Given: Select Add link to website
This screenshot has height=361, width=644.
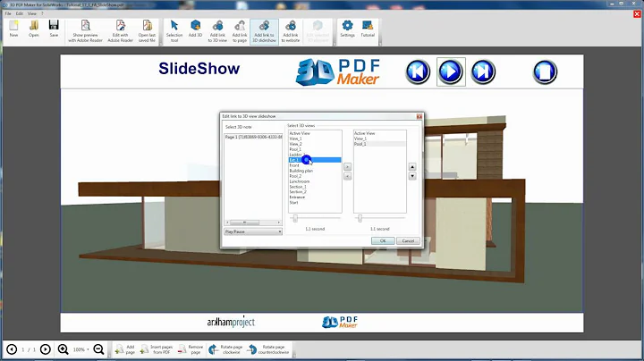Looking at the screenshot, I should point(291,31).
